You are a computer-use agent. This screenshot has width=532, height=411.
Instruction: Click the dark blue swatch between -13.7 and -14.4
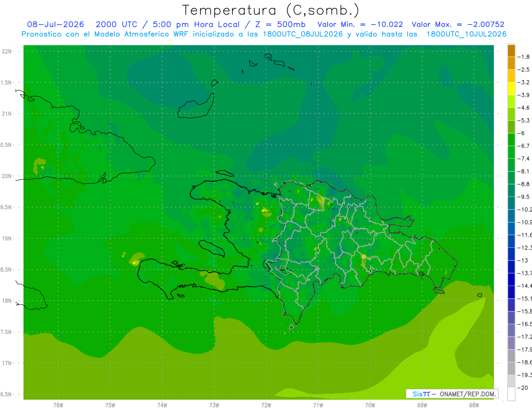click(511, 279)
